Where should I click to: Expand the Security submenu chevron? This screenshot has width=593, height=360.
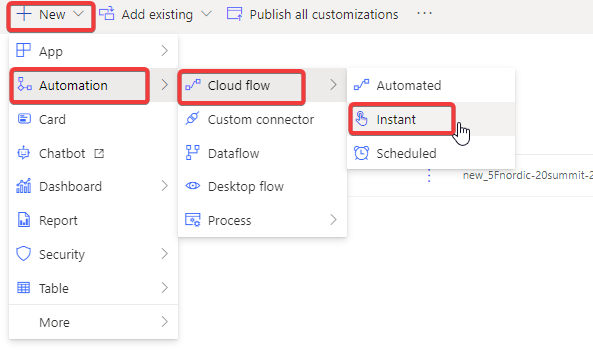(164, 254)
